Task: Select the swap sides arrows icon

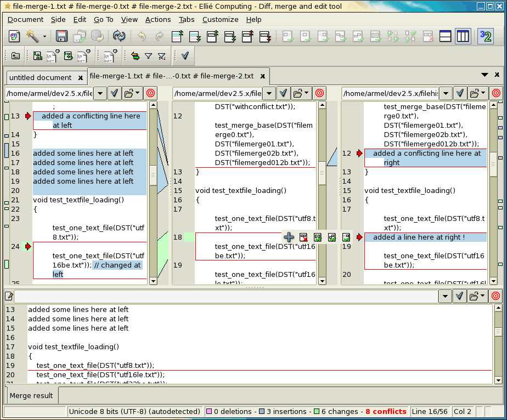Action: (x=136, y=55)
